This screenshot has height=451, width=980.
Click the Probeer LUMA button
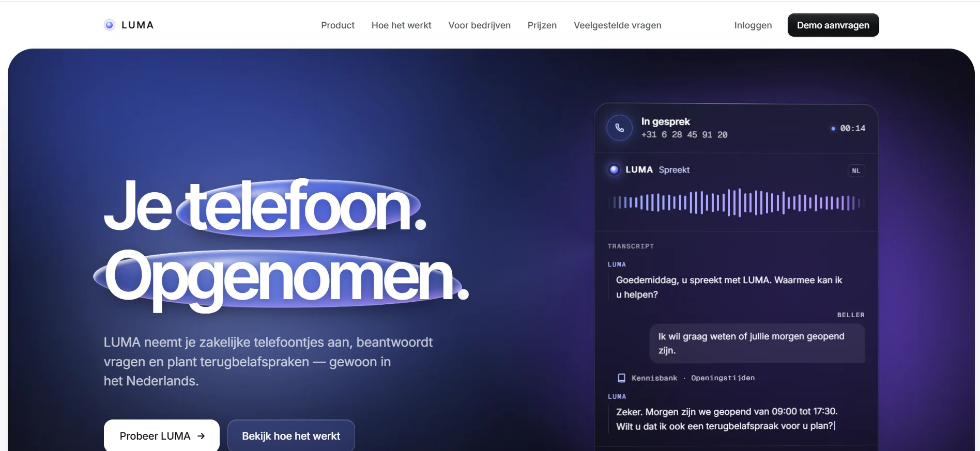click(162, 436)
